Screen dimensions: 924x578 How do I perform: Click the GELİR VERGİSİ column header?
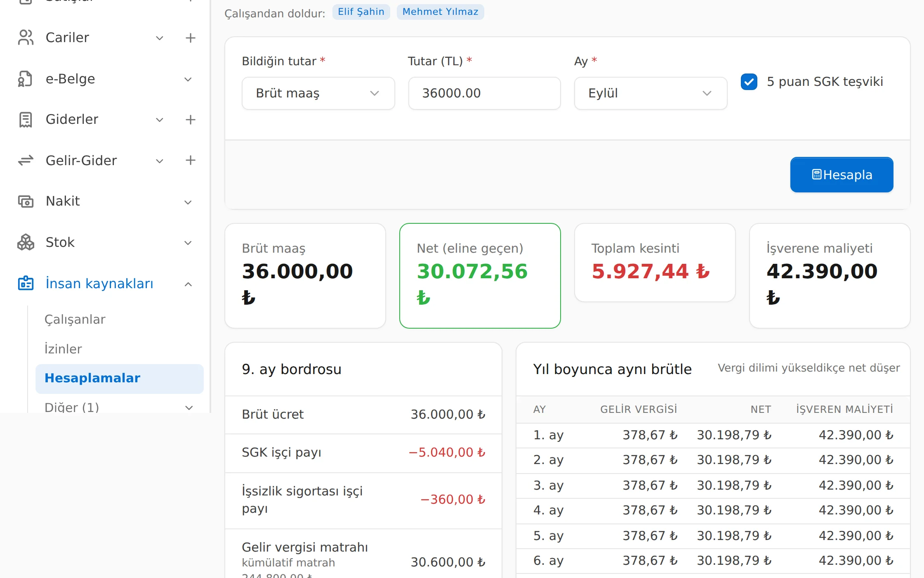coord(639,410)
